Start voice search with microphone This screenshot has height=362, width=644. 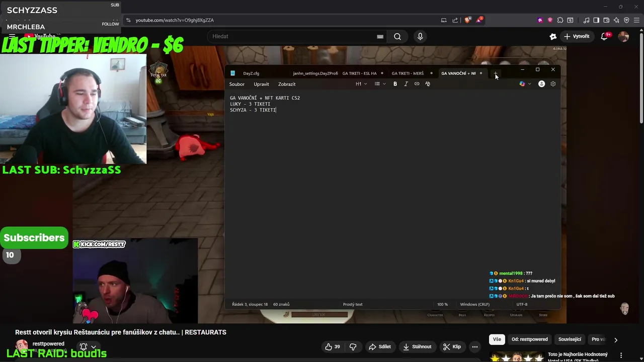(420, 36)
